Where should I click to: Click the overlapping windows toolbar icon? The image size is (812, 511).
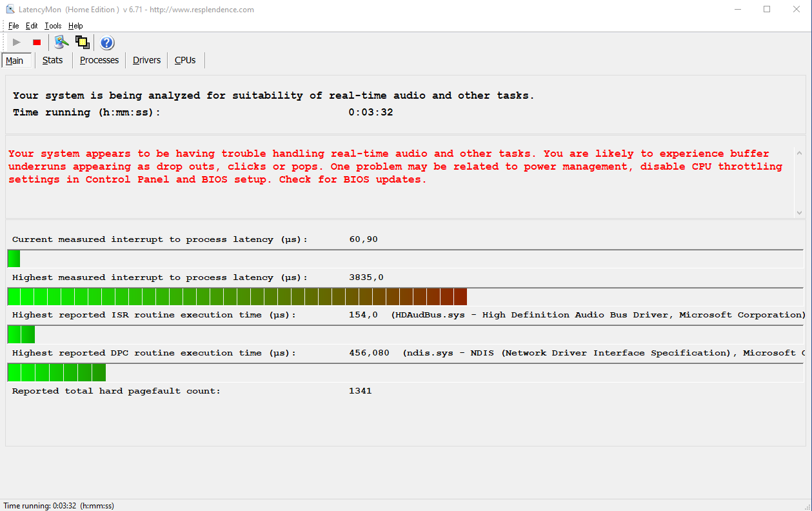coord(82,43)
